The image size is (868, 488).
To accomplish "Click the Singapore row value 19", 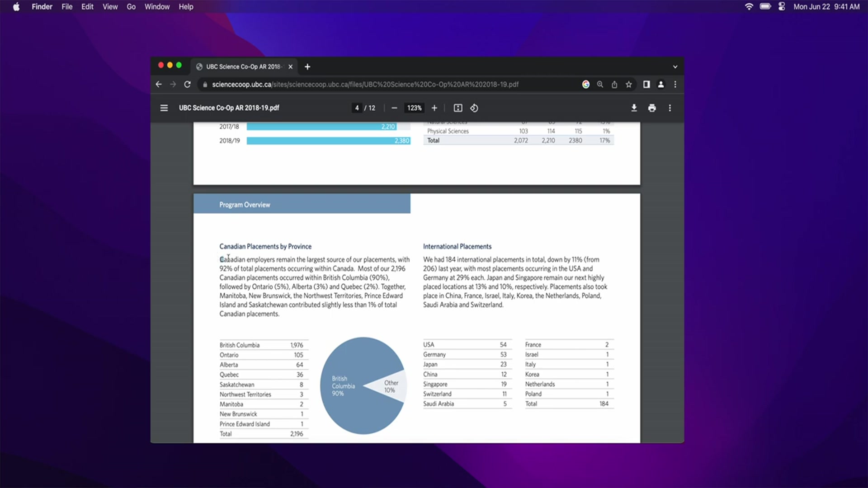I will pyautogui.click(x=504, y=384).
